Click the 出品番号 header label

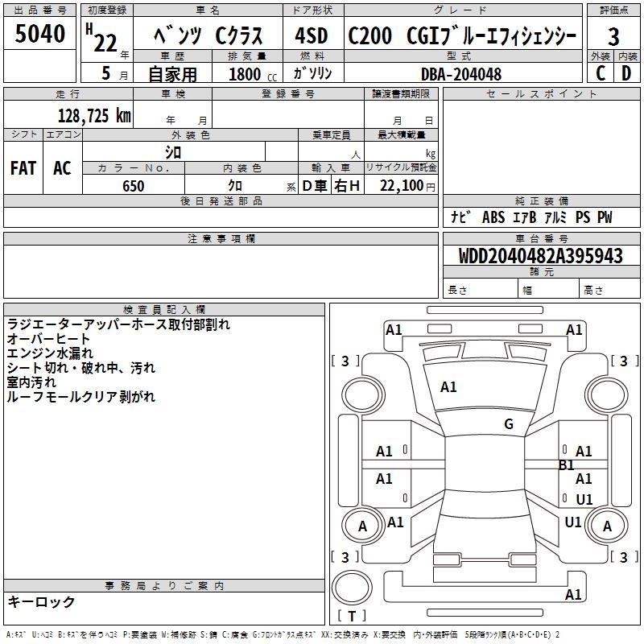(x=39, y=10)
